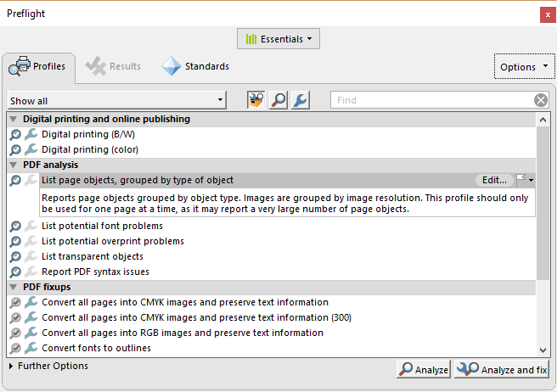Image resolution: width=557 pixels, height=392 pixels.
Task: Click scrollbar down arrow in profile list
Action: (543, 350)
